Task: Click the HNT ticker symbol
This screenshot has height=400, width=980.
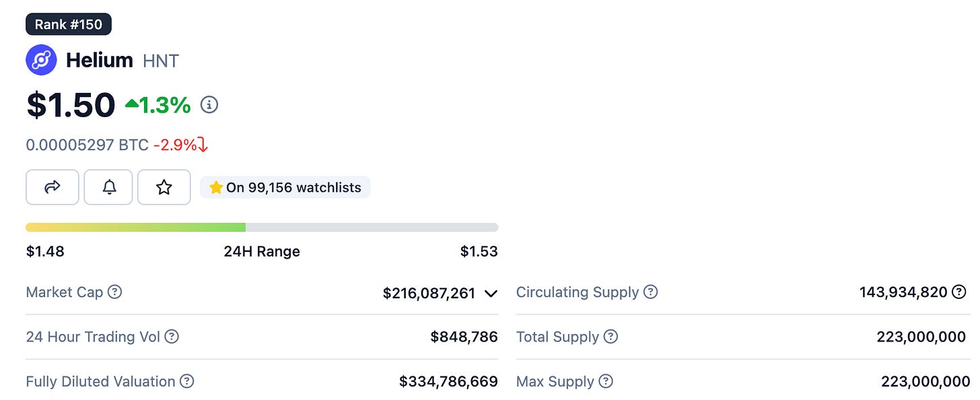Action: pyautogui.click(x=161, y=61)
